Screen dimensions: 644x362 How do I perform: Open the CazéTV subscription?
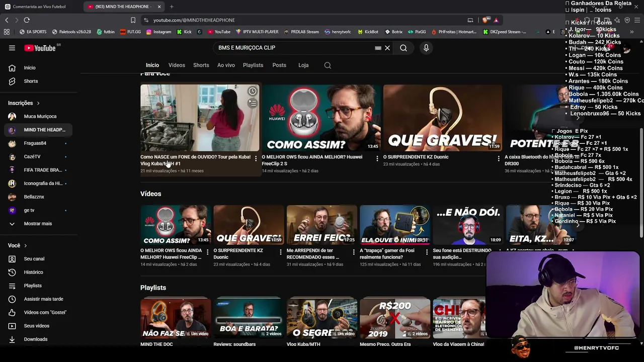click(x=38, y=157)
